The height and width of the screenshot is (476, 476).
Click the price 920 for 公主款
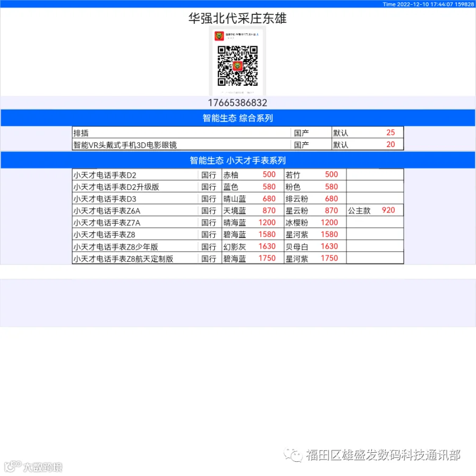388,210
